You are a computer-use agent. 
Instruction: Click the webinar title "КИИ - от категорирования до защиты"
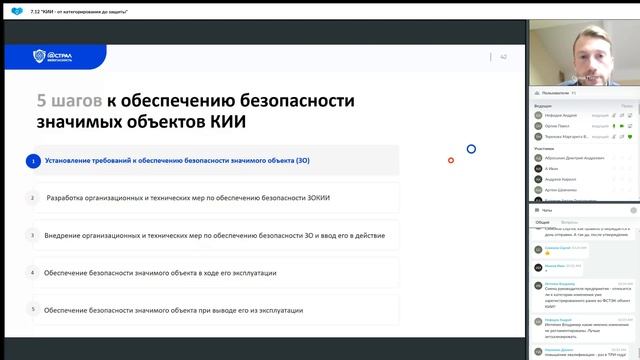(x=79, y=12)
